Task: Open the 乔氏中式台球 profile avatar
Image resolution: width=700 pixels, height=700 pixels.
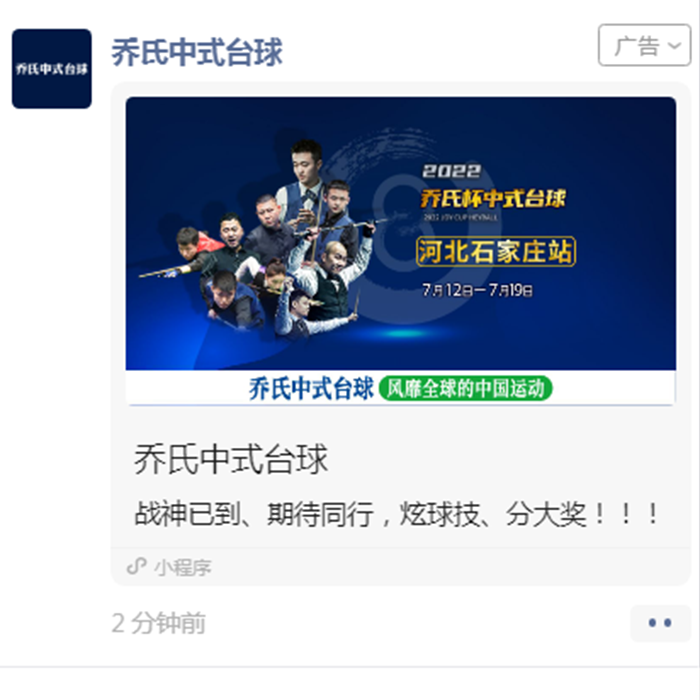Action: point(52,69)
